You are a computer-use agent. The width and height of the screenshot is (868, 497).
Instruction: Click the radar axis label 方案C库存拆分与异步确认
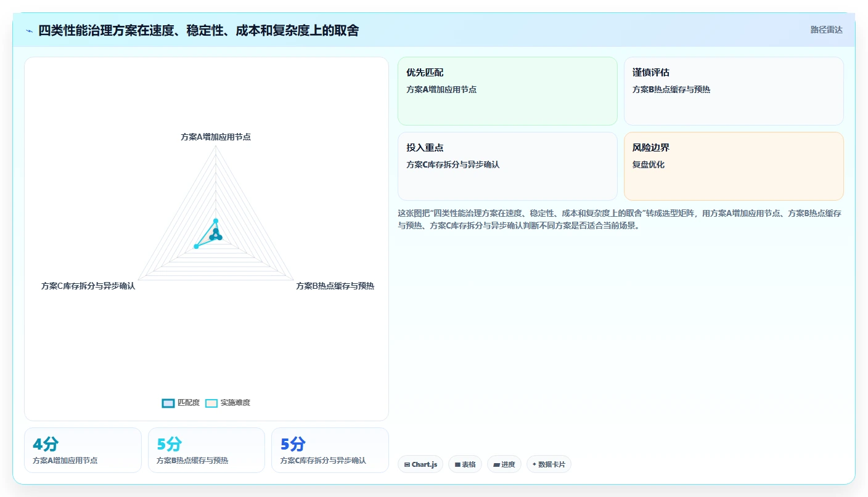(x=88, y=286)
